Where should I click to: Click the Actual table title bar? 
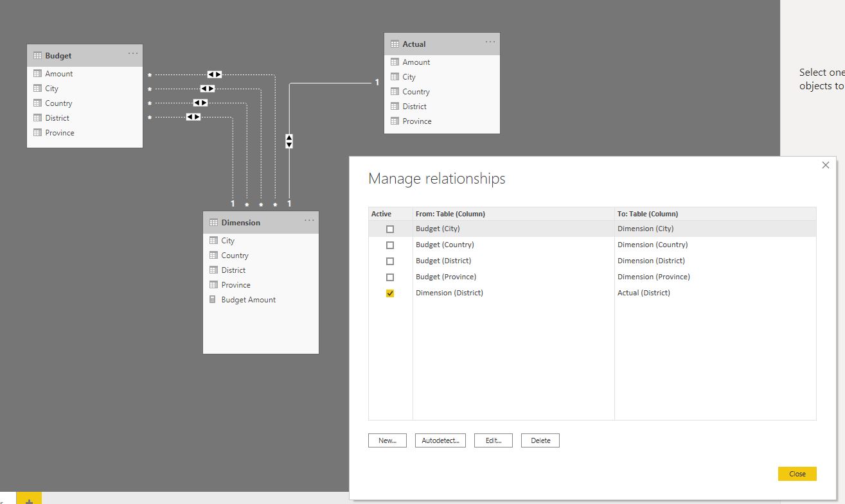click(442, 44)
